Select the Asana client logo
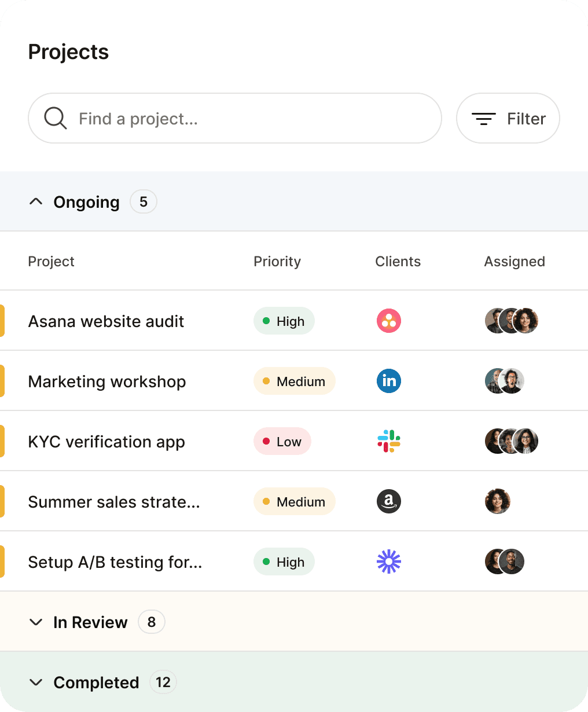The image size is (588, 712). click(388, 321)
